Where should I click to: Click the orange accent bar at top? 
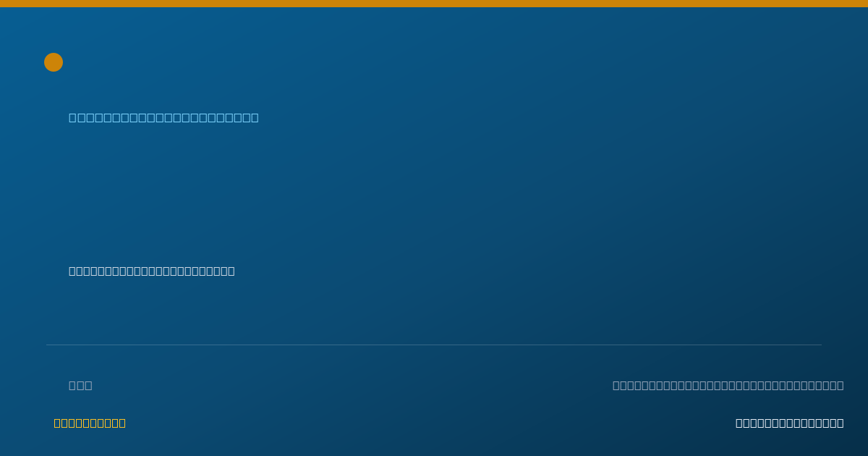coord(434,4)
